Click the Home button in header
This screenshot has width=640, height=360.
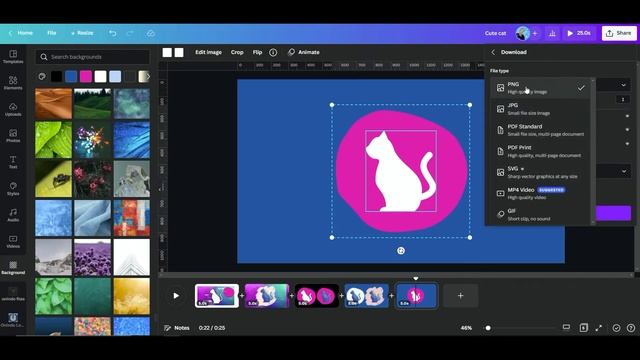pyautogui.click(x=21, y=33)
